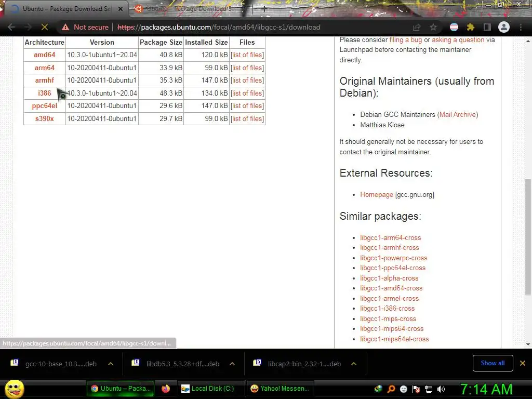The width and height of the screenshot is (532, 399).
Task: Open libgcc1-alpha-cross similar package
Action: coord(389,278)
